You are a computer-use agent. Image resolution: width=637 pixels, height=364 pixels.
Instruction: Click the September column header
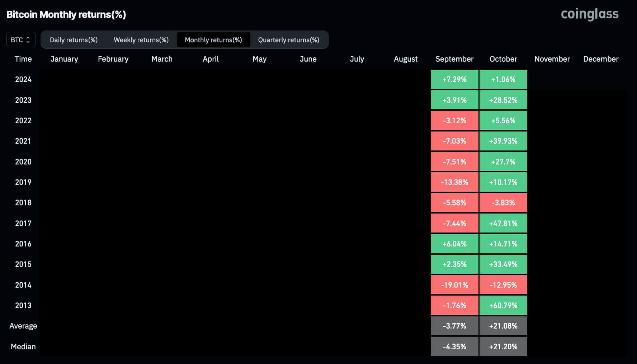454,59
